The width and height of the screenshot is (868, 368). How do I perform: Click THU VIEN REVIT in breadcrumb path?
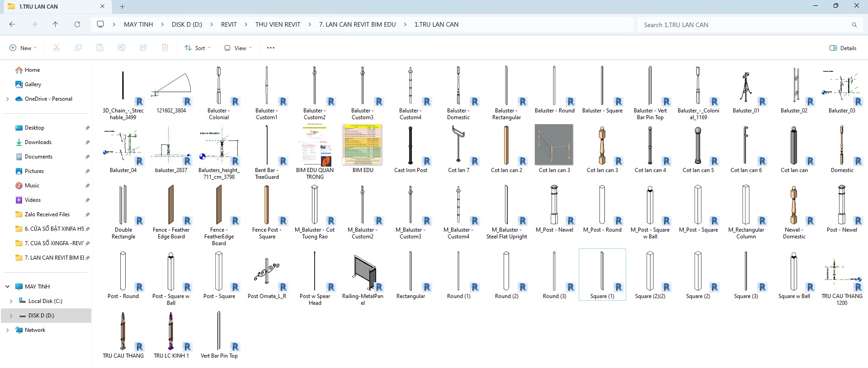pyautogui.click(x=278, y=24)
